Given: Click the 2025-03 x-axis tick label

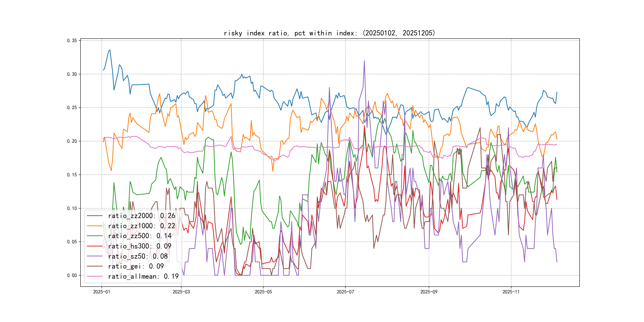Looking at the screenshot, I should click(181, 292).
